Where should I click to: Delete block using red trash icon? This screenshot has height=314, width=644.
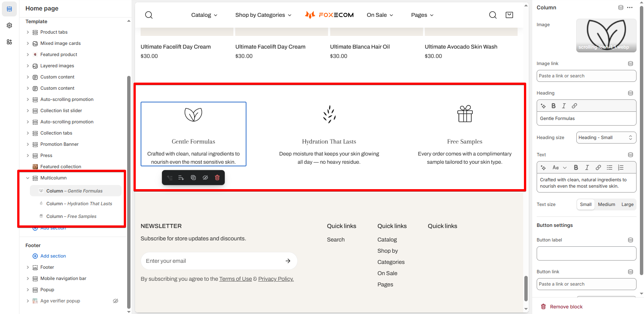point(217,178)
